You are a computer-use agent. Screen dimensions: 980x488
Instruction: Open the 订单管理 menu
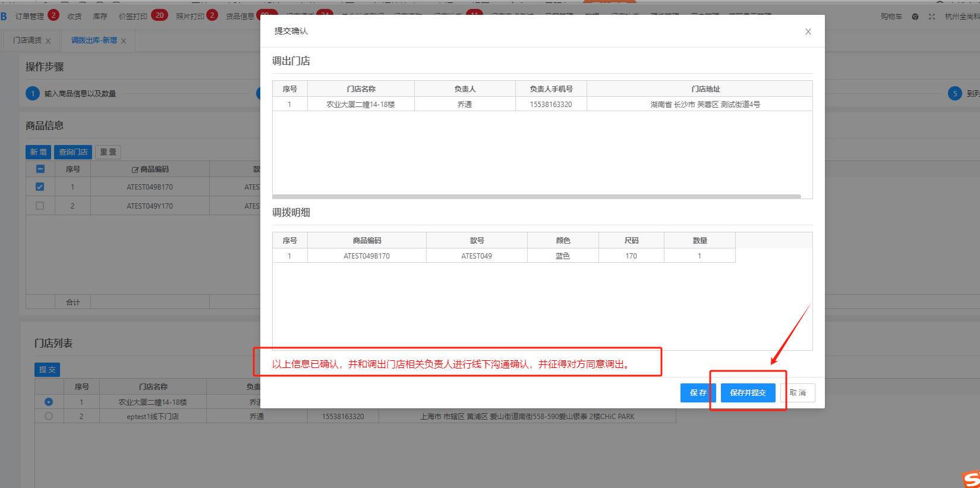[x=30, y=17]
